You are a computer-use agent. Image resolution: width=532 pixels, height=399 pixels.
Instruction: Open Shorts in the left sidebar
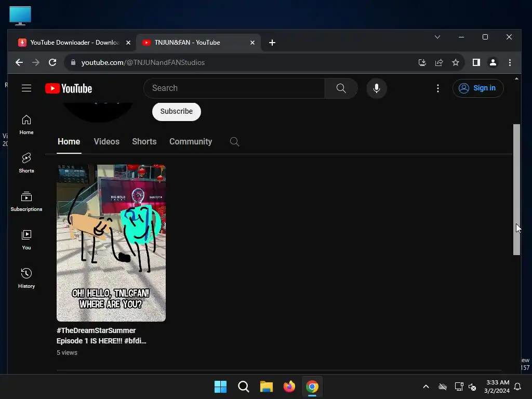pos(26,163)
